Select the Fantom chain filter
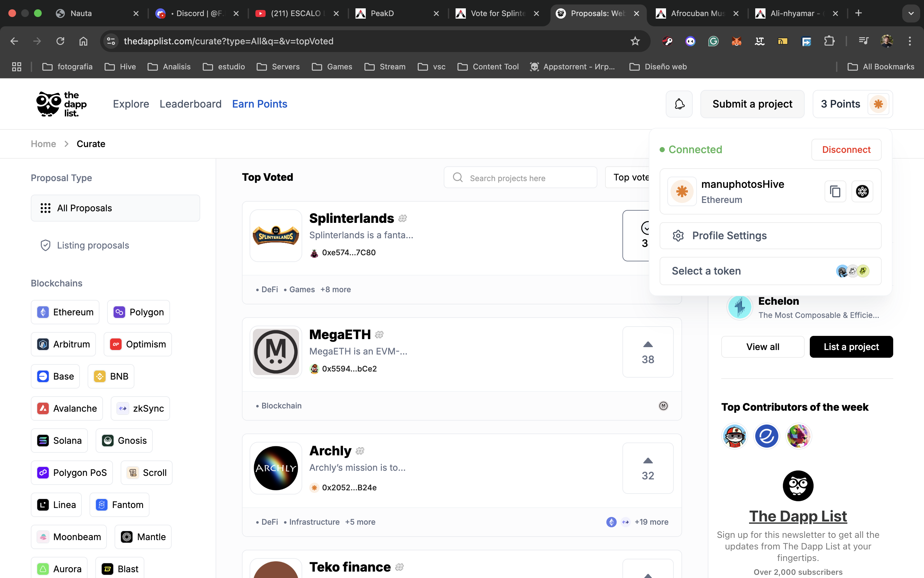 (119, 504)
